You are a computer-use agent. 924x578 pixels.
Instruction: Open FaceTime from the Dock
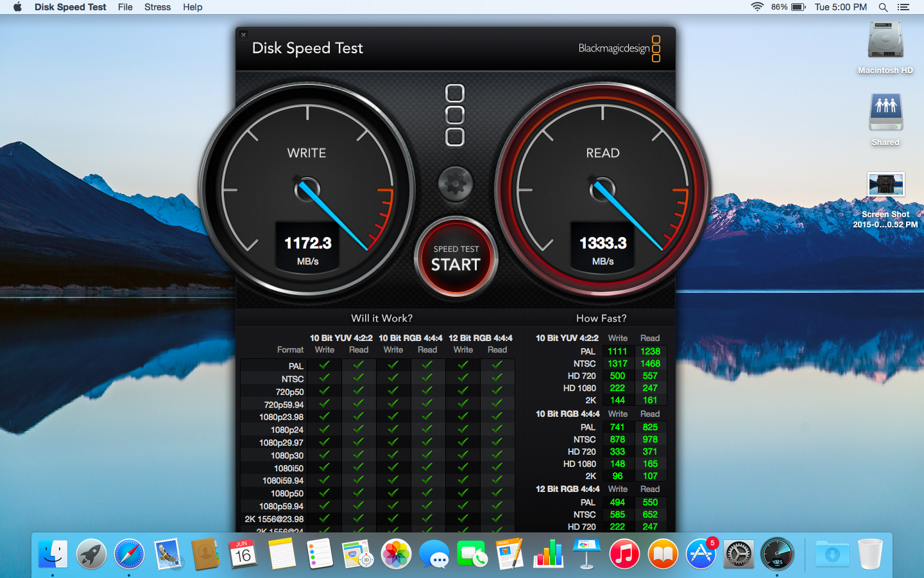[x=472, y=554]
